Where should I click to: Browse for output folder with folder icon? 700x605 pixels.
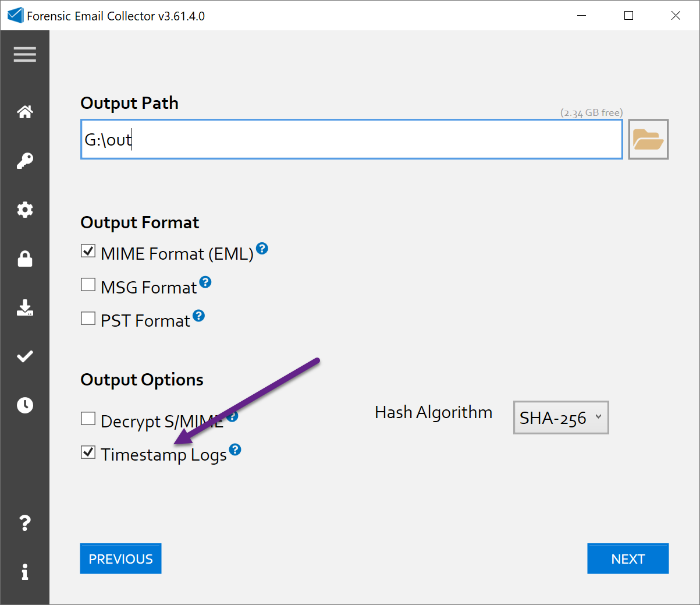648,140
